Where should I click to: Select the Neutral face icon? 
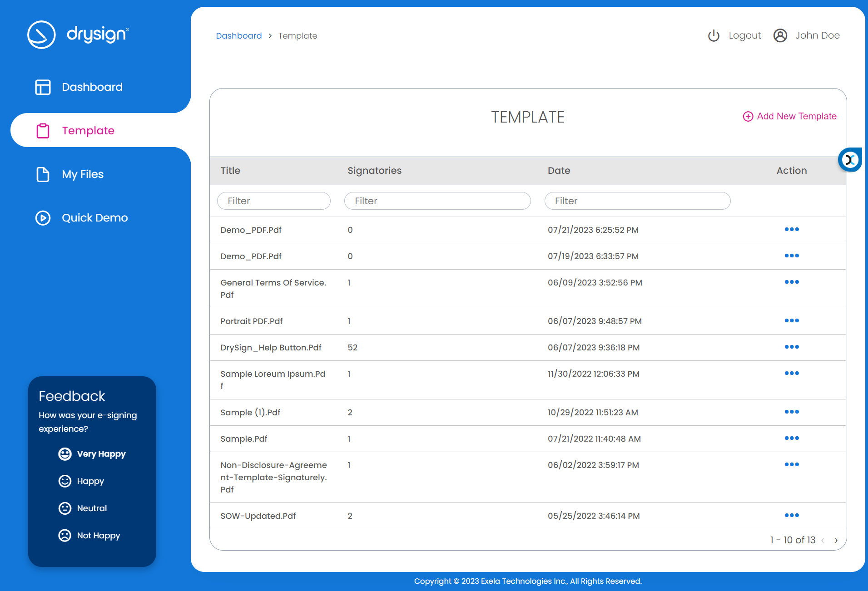[65, 508]
